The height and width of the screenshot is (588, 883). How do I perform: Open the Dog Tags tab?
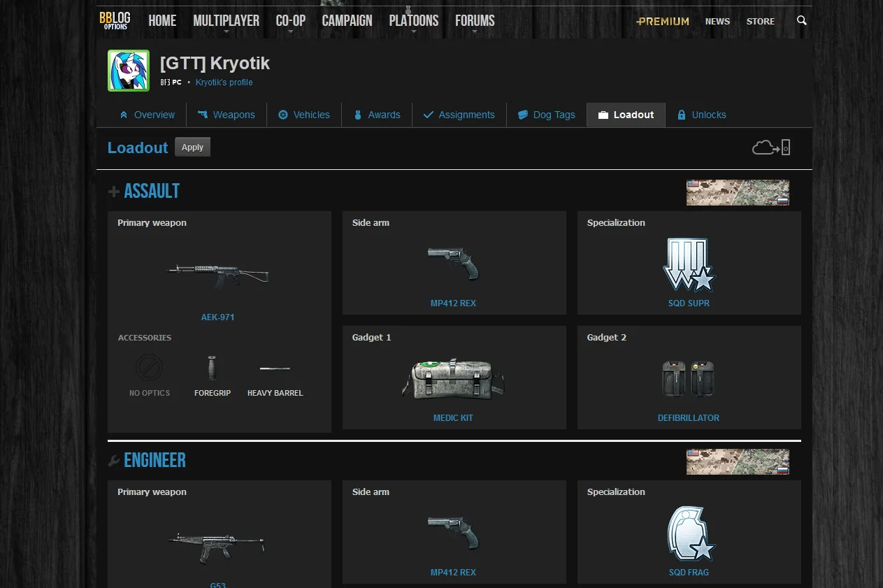[x=547, y=115]
